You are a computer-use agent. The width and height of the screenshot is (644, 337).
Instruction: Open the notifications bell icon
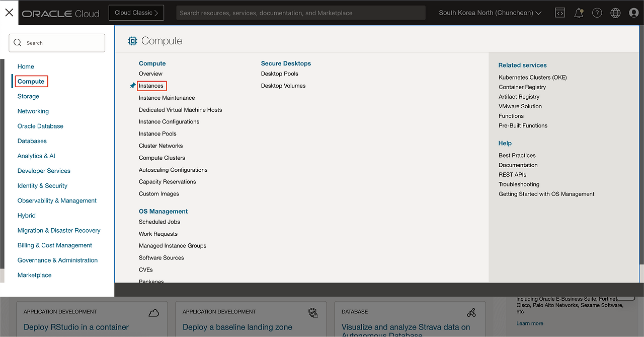click(579, 13)
